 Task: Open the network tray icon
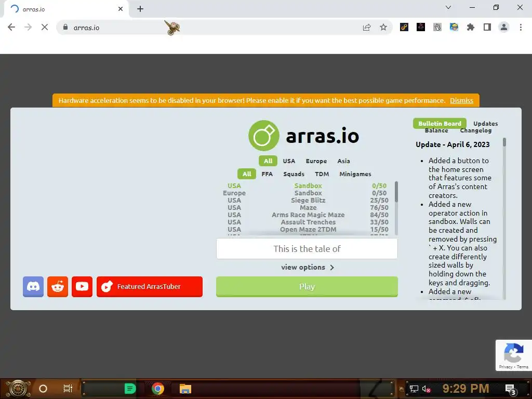[x=414, y=389]
